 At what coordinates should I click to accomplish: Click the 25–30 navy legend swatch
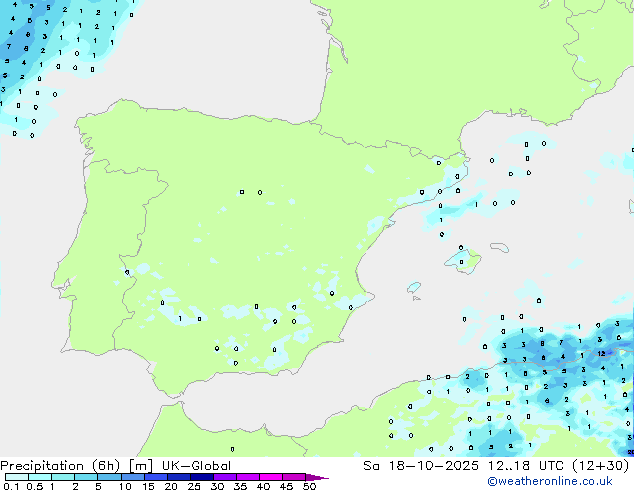tap(201, 477)
